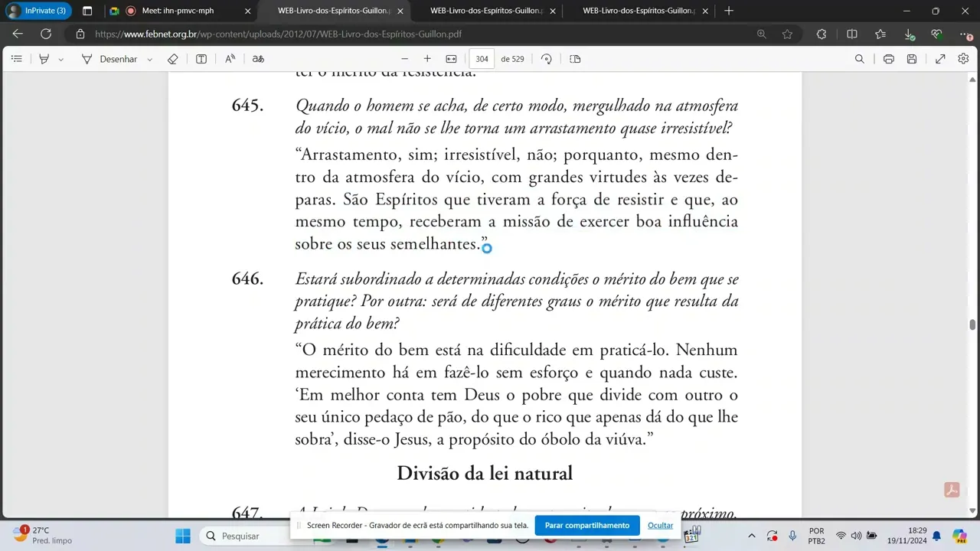Toggle fit to width view
Screen dimensions: 980x551
(452, 59)
